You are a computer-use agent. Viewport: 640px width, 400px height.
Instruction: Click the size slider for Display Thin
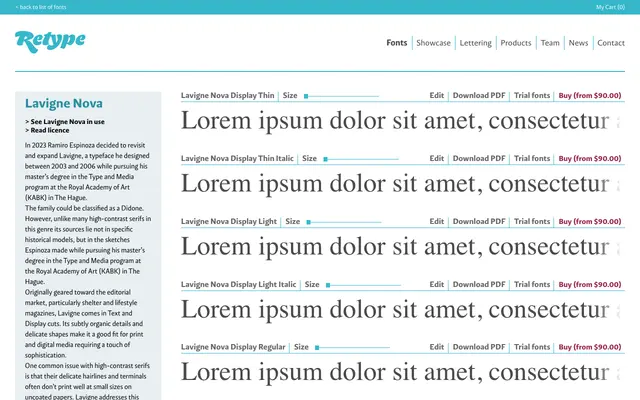(341, 96)
